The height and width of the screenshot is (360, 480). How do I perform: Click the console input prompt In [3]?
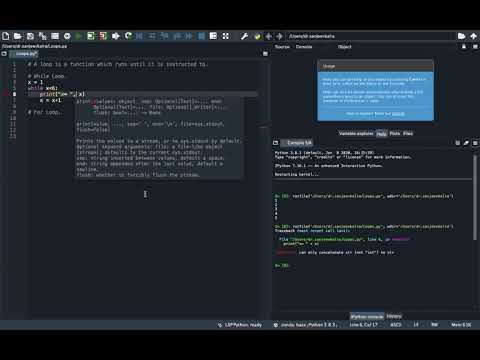click(x=282, y=266)
